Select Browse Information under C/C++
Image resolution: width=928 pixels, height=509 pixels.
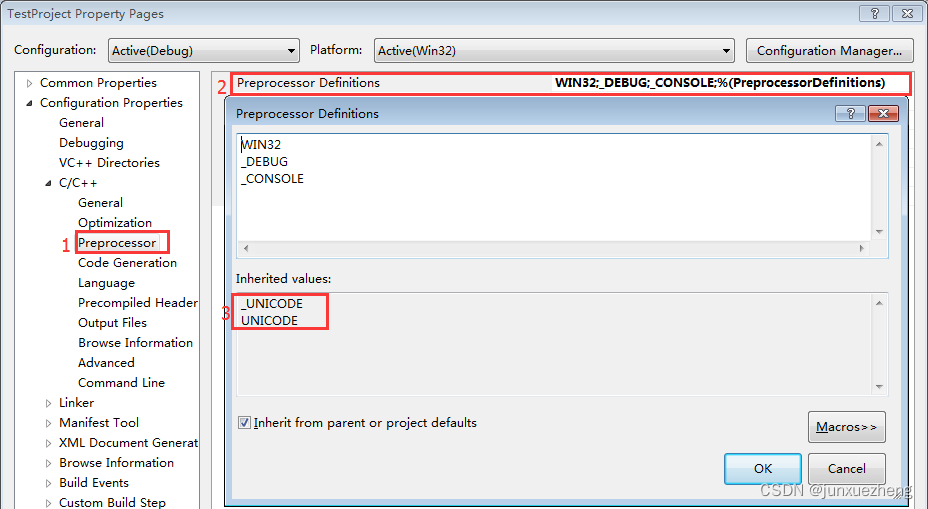(x=136, y=343)
